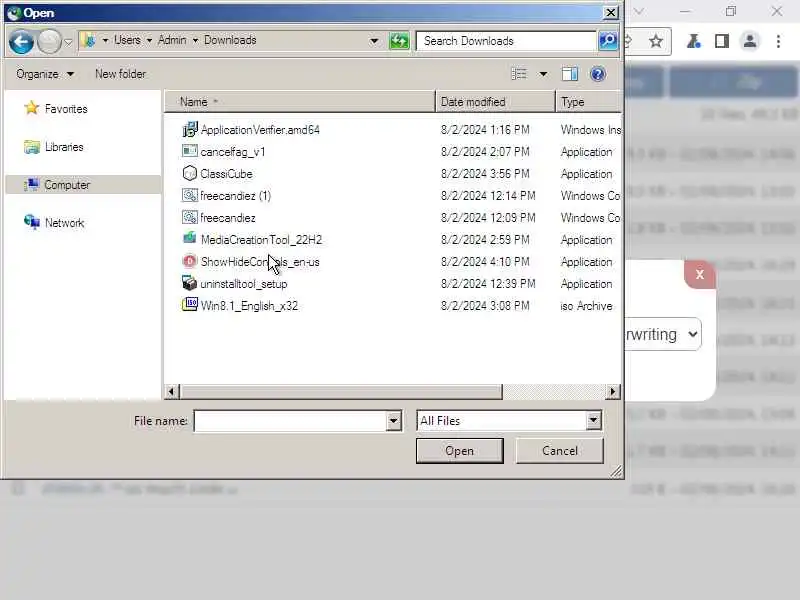
Task: Click the Open button
Action: [460, 451]
